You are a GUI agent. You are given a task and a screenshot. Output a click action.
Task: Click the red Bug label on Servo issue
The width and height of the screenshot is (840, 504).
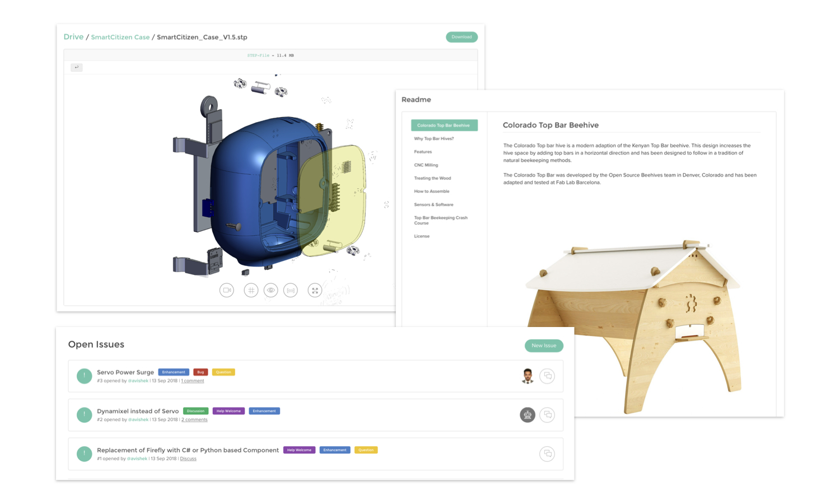[x=200, y=372]
